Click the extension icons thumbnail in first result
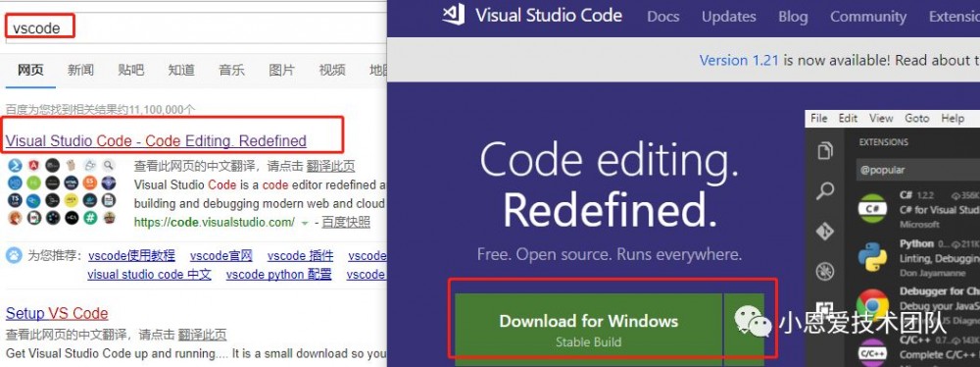 click(61, 191)
